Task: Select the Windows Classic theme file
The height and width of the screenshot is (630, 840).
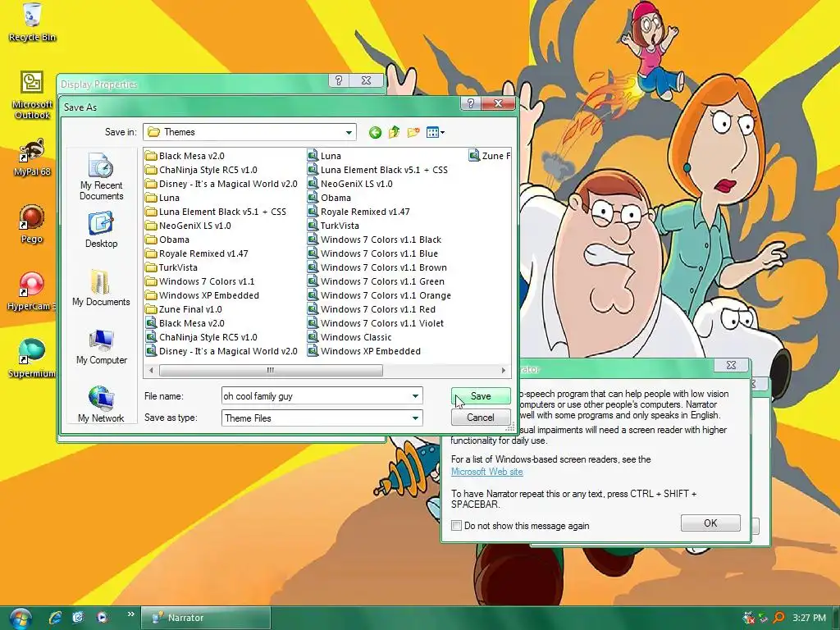Action: tap(349, 337)
